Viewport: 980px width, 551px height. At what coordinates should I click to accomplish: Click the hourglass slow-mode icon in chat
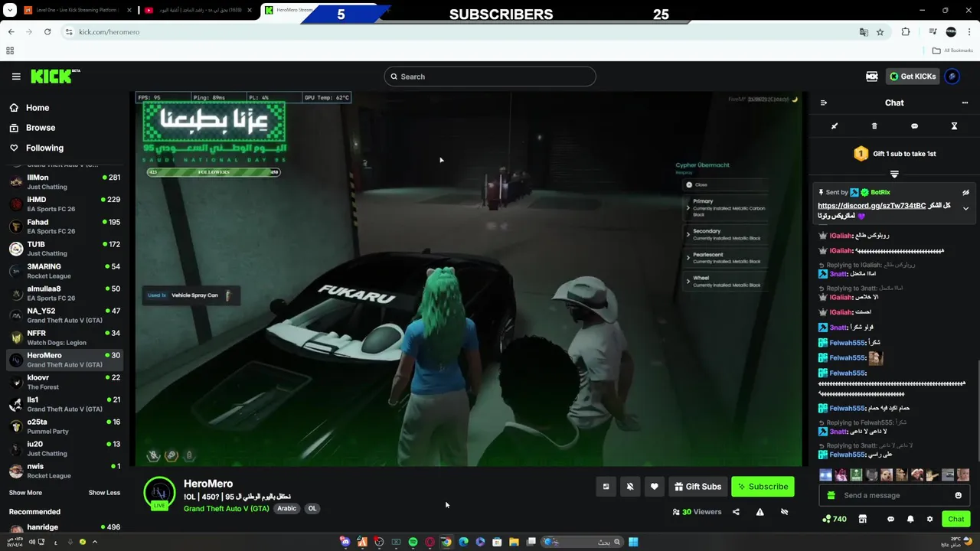pos(954,126)
